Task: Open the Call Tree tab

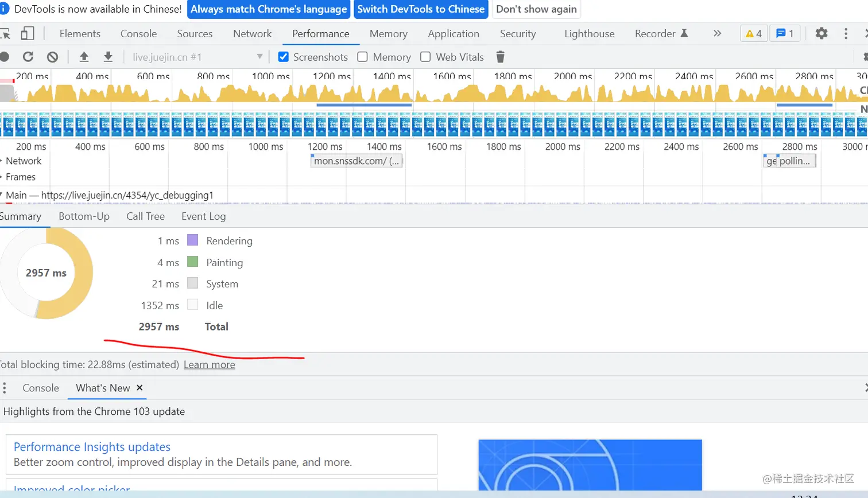Action: click(145, 216)
